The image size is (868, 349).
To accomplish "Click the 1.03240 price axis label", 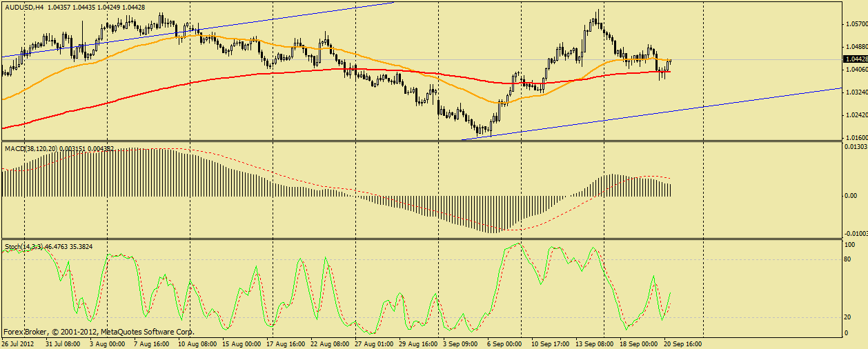I will click(856, 92).
